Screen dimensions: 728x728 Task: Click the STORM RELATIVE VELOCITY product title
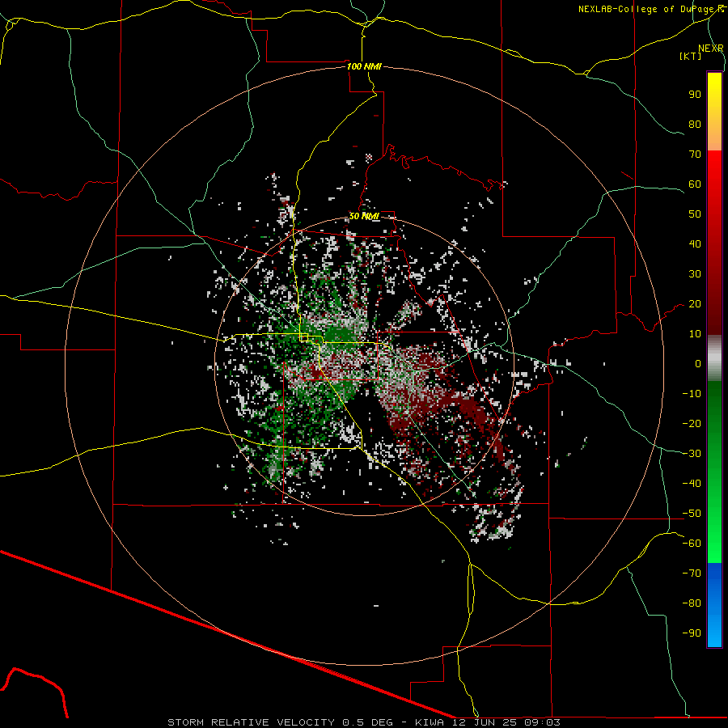pos(251,722)
